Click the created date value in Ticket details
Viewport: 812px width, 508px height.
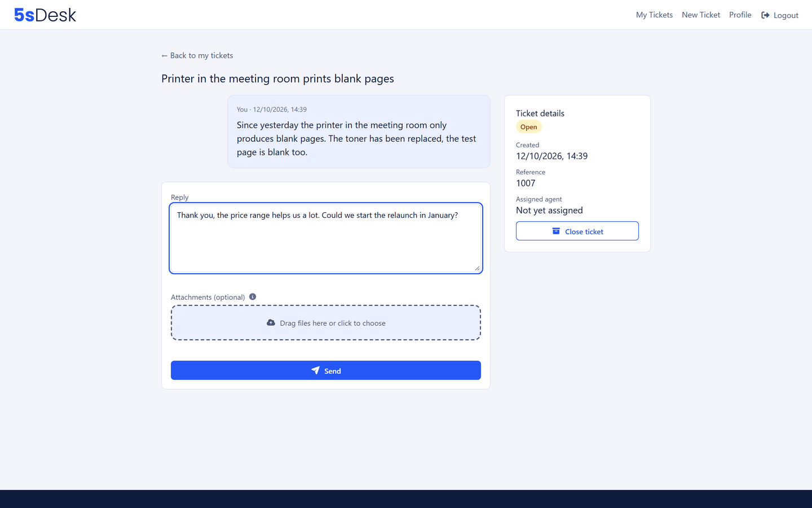(551, 156)
